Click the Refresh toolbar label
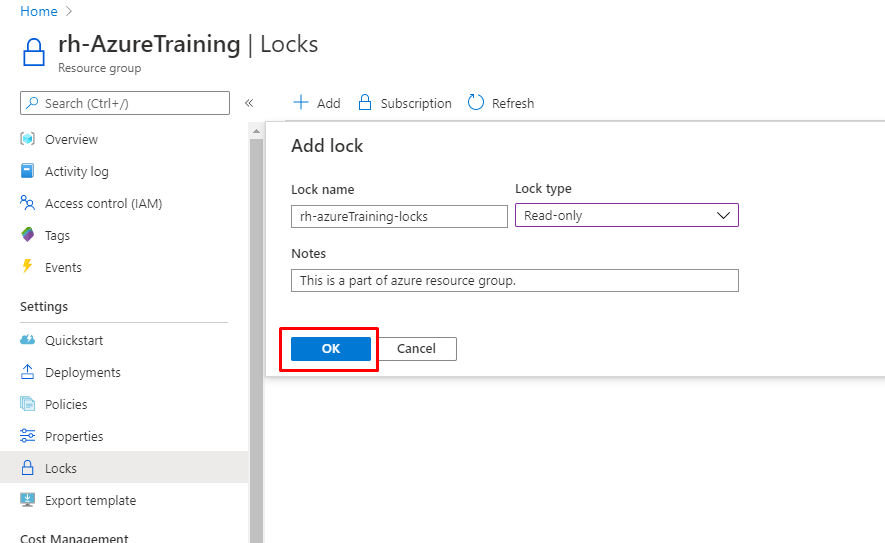The image size is (885, 543). click(x=512, y=103)
